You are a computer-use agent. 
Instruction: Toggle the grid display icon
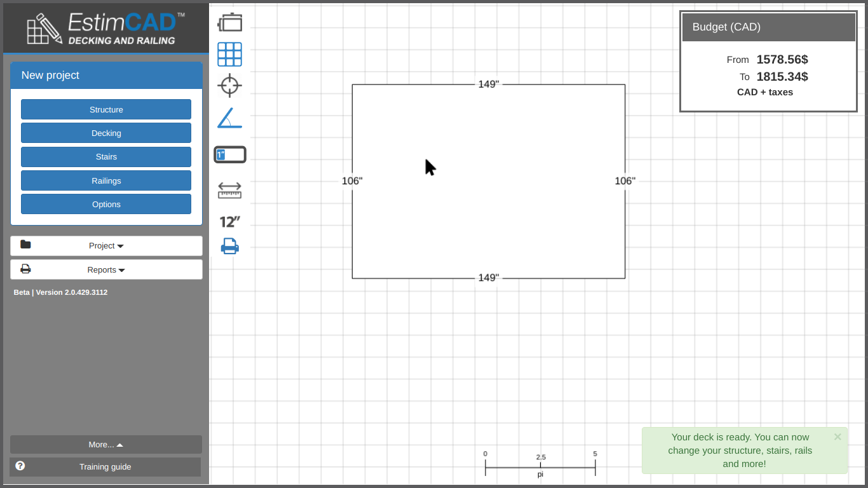pyautogui.click(x=230, y=55)
